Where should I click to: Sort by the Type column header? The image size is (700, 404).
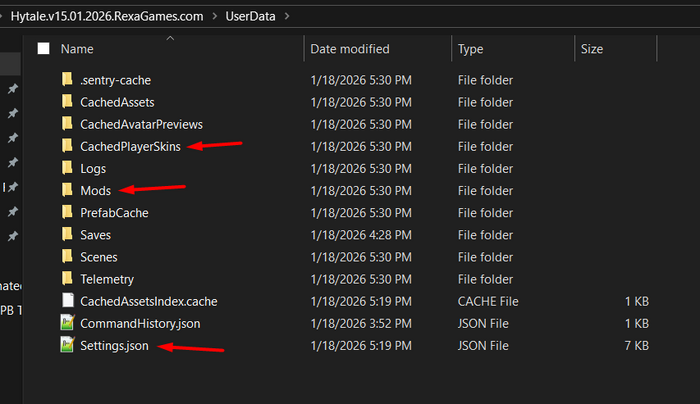tap(470, 49)
